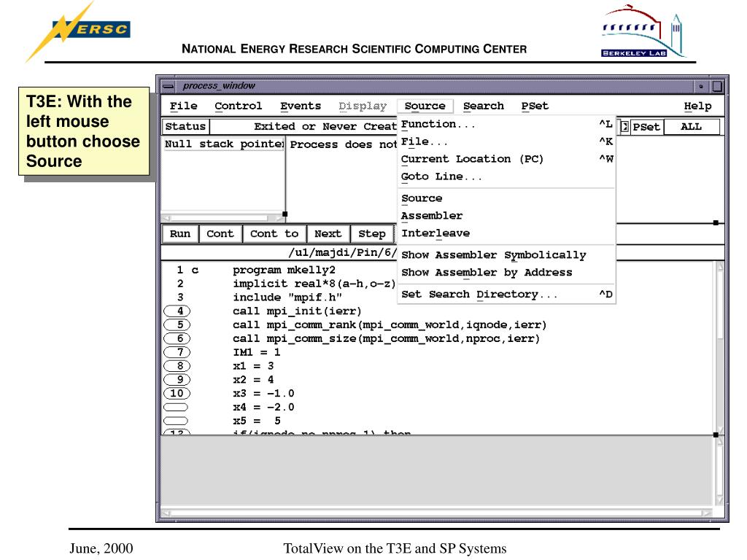Click the ALL process set field
Image resolution: width=747 pixels, height=560 pixels.
(692, 127)
